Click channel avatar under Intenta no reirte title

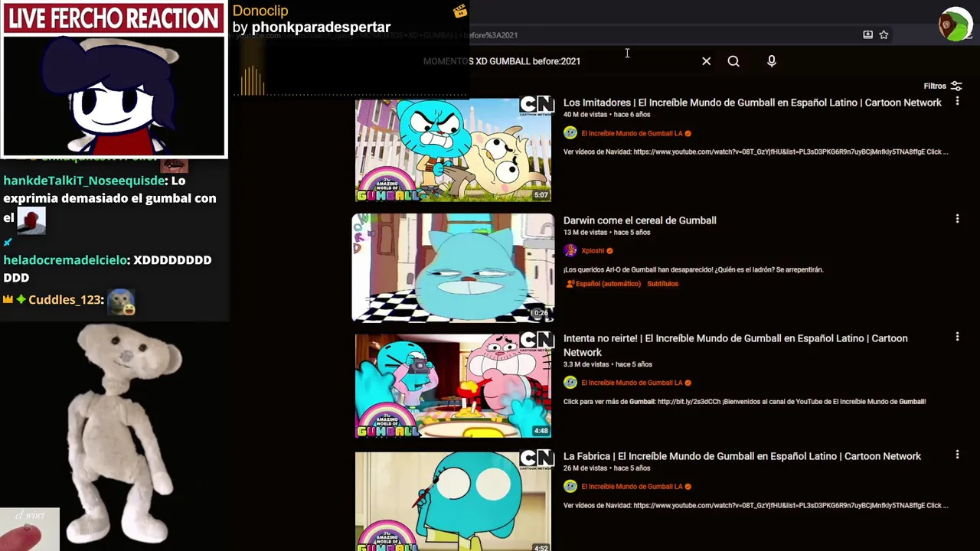tap(570, 383)
